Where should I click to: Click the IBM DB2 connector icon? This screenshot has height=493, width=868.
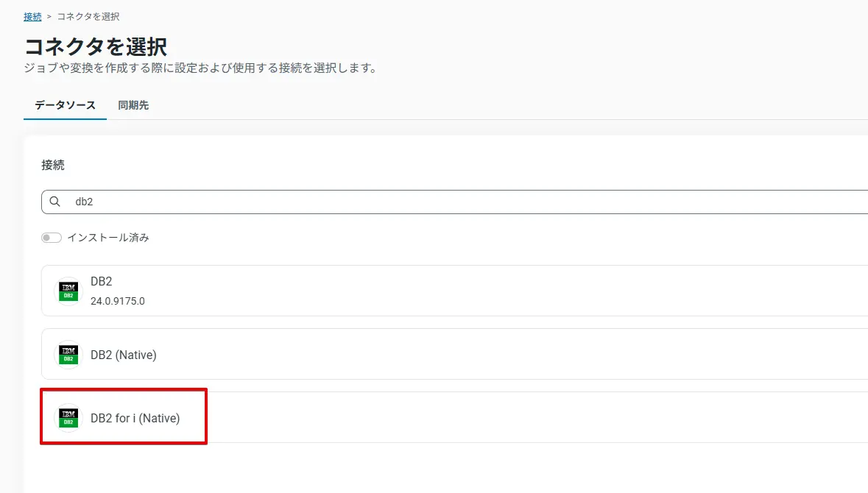(68, 290)
